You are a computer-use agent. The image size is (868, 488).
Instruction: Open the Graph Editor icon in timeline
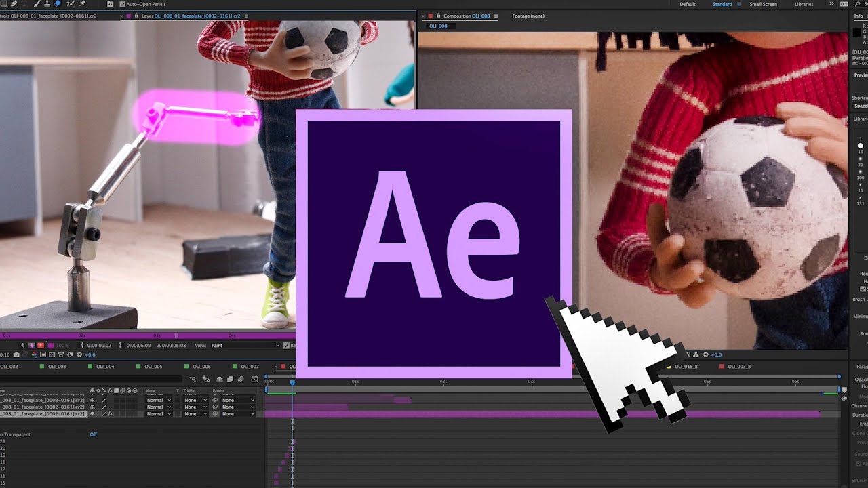tap(254, 379)
